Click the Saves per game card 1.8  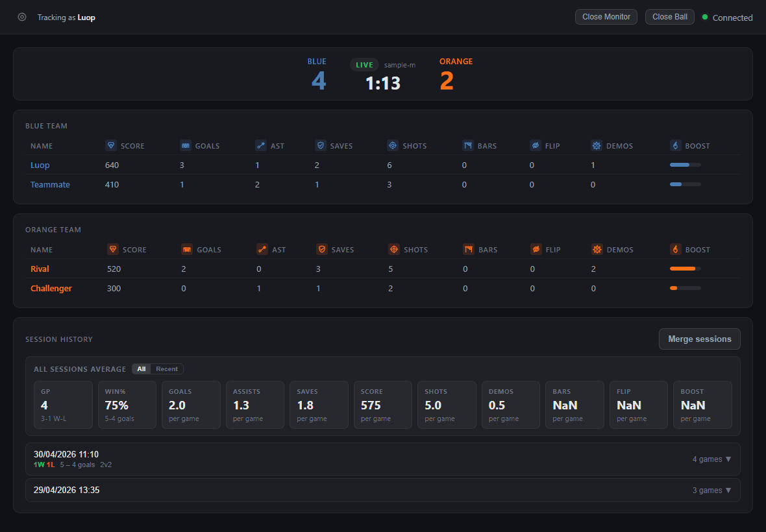pyautogui.click(x=319, y=405)
